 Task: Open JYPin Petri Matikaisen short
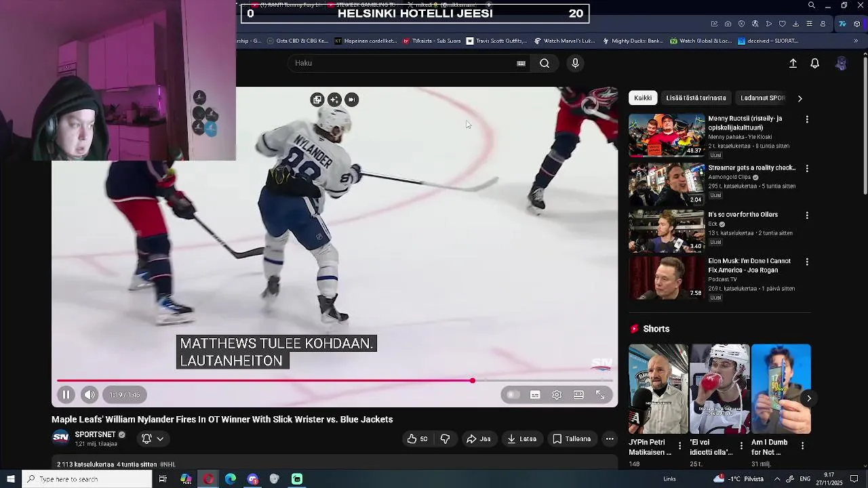(658, 389)
